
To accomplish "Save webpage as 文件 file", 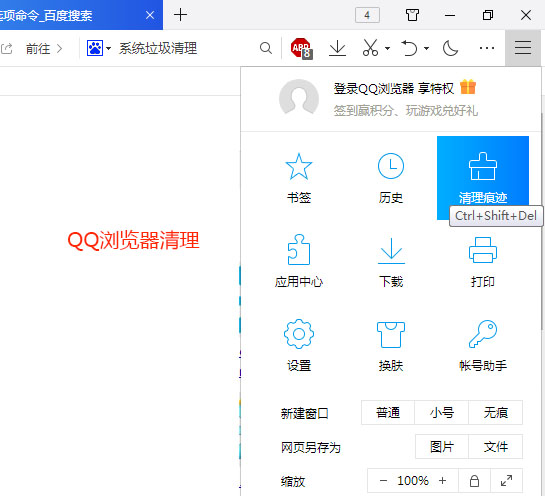I will click(496, 447).
